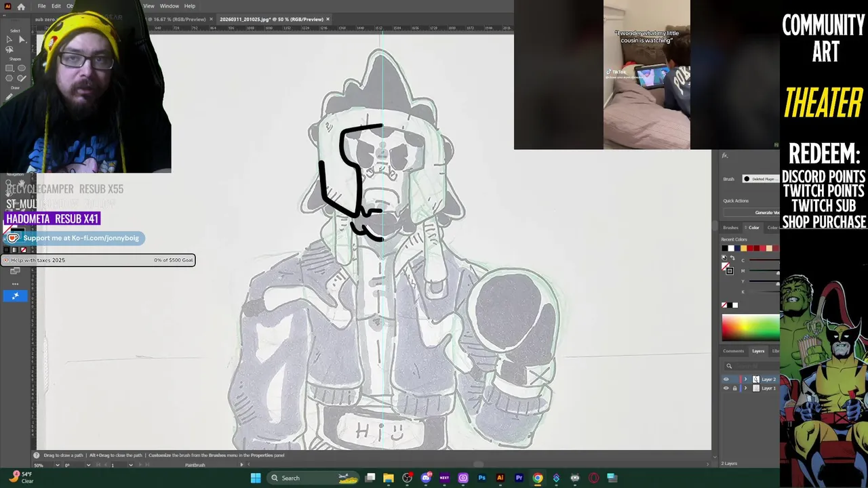The image size is (868, 488).
Task: Select the Polygon shape tool
Action: pyautogui.click(x=9, y=78)
